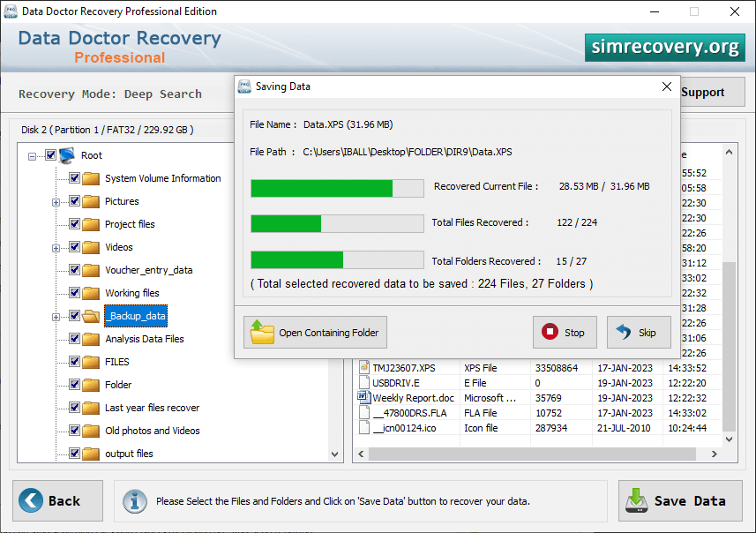The height and width of the screenshot is (533, 756).
Task: Click the Voucher_entry_data folder icon
Action: (x=91, y=270)
